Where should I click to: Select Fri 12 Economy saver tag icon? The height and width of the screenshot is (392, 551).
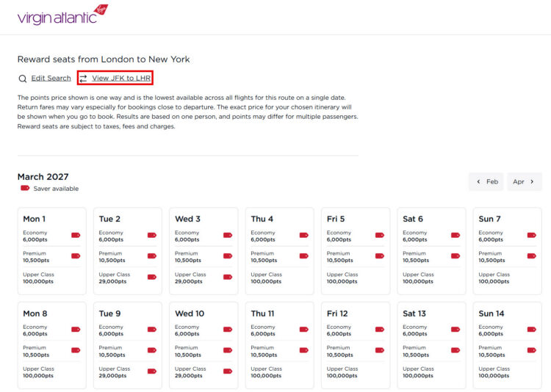tap(380, 329)
